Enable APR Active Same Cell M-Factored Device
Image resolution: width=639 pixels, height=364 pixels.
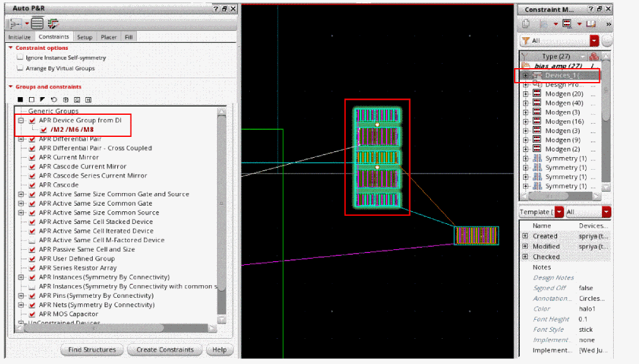(32, 240)
